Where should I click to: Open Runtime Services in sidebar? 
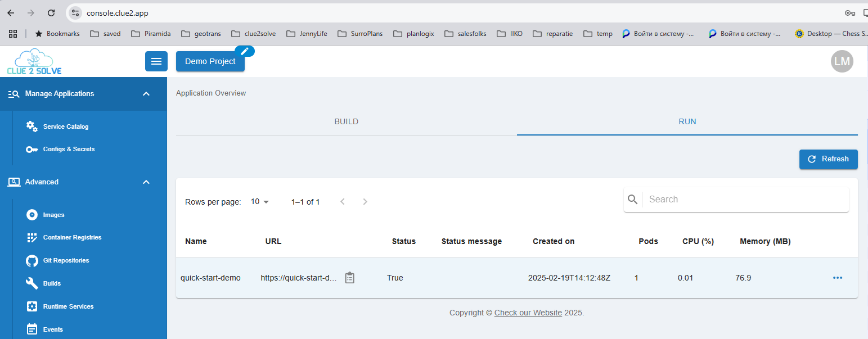point(68,306)
